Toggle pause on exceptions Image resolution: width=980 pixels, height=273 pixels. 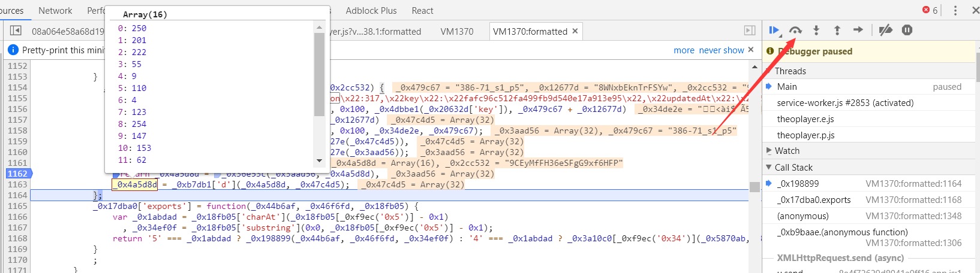point(907,30)
